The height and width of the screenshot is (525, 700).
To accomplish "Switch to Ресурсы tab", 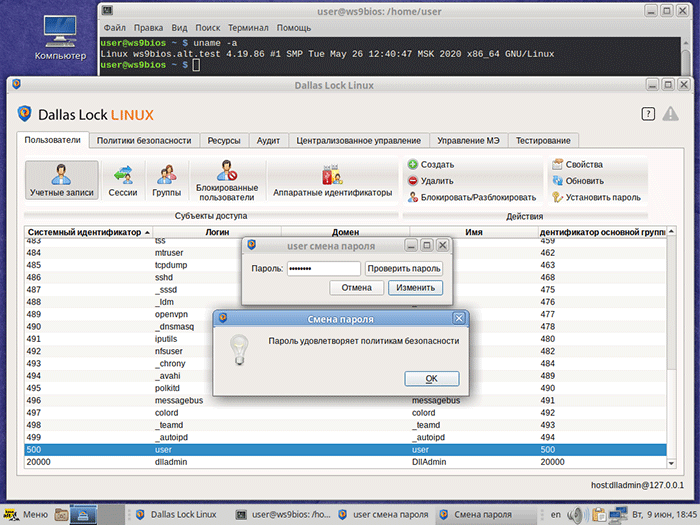I will click(x=224, y=141).
